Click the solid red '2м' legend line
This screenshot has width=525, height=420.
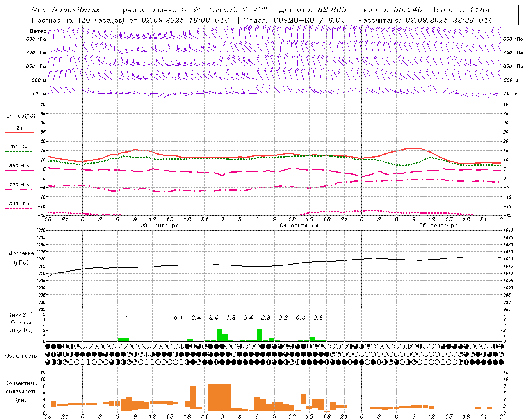(19, 132)
